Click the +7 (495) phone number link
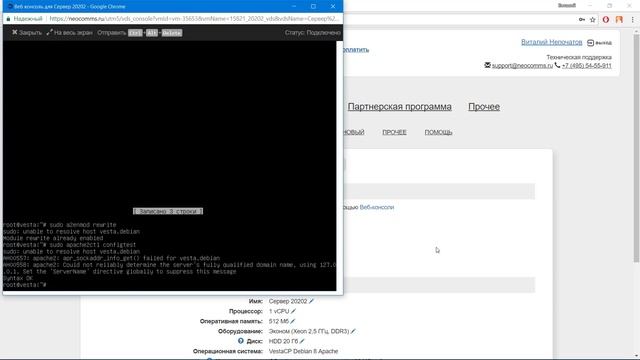Image resolution: width=640 pixels, height=360 pixels. coord(587,65)
